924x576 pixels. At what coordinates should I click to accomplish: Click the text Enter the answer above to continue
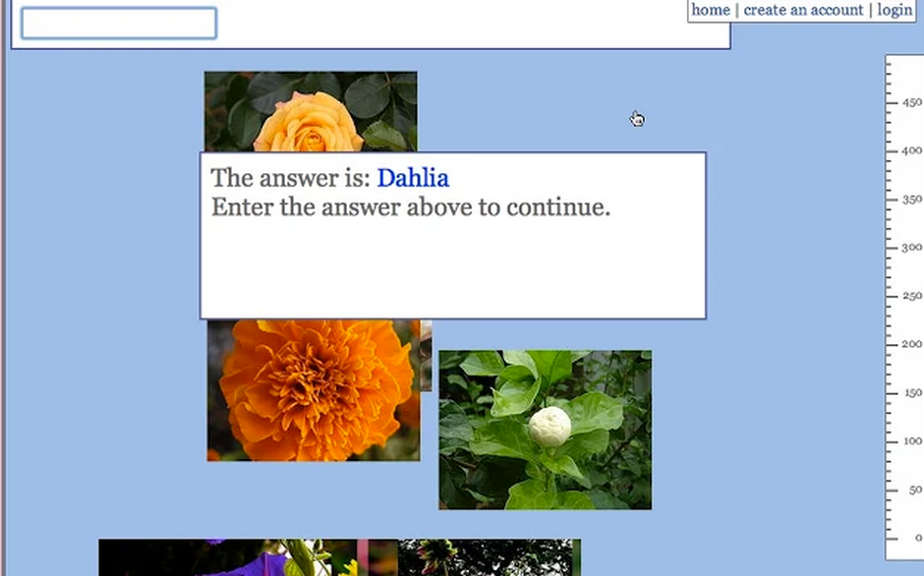click(409, 207)
